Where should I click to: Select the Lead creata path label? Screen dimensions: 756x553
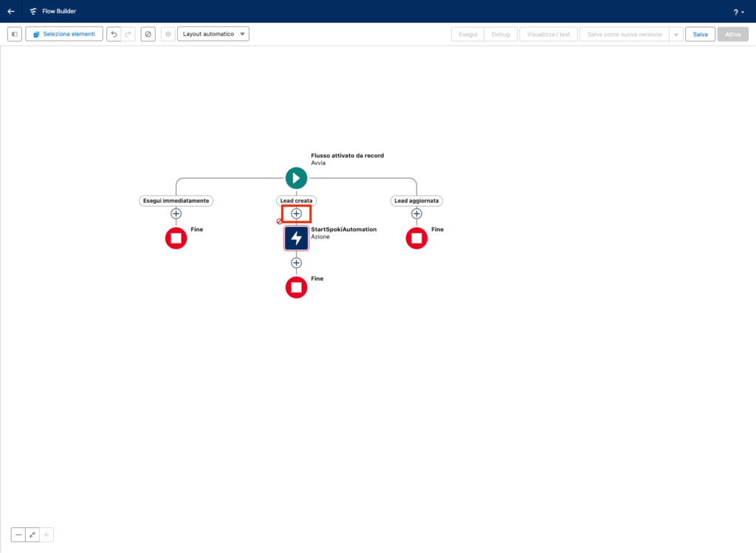[x=296, y=200]
